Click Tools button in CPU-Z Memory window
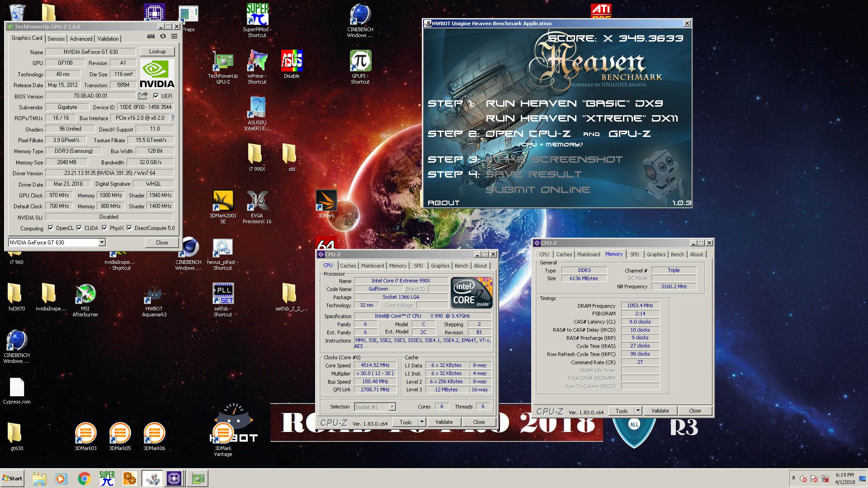This screenshot has height=488, width=868. click(x=622, y=411)
